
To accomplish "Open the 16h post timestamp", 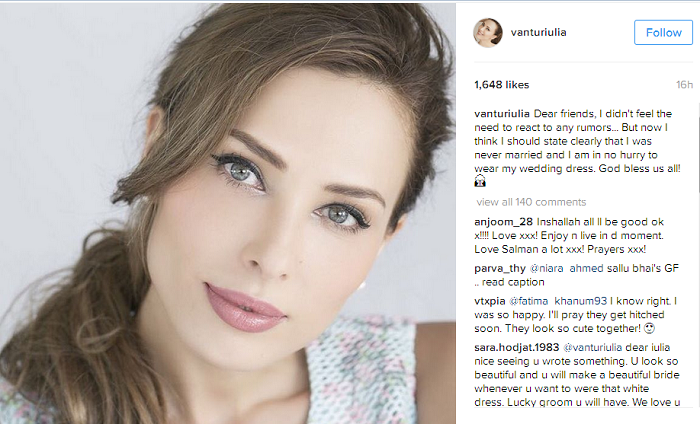I will click(684, 85).
